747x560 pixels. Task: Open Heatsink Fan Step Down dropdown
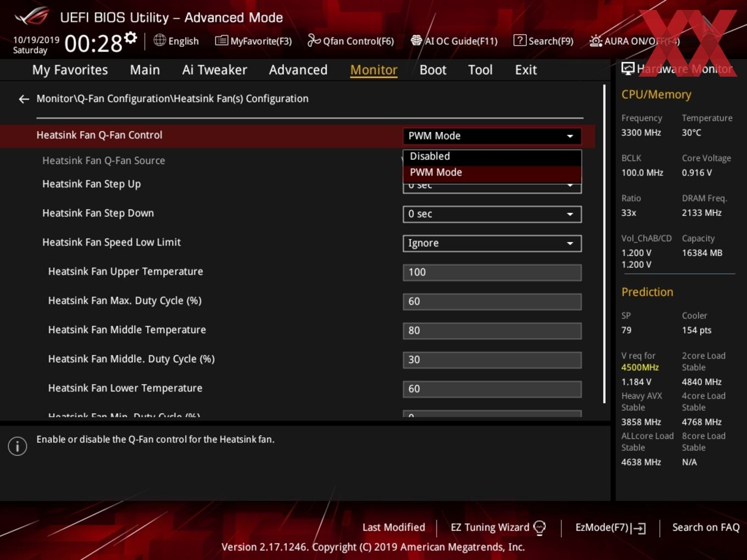point(492,214)
